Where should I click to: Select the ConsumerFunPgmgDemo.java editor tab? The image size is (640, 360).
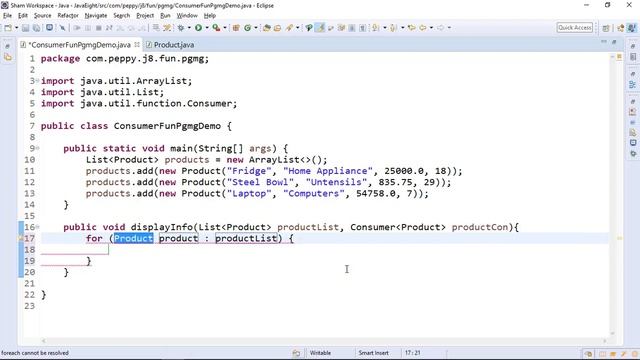pyautogui.click(x=79, y=45)
